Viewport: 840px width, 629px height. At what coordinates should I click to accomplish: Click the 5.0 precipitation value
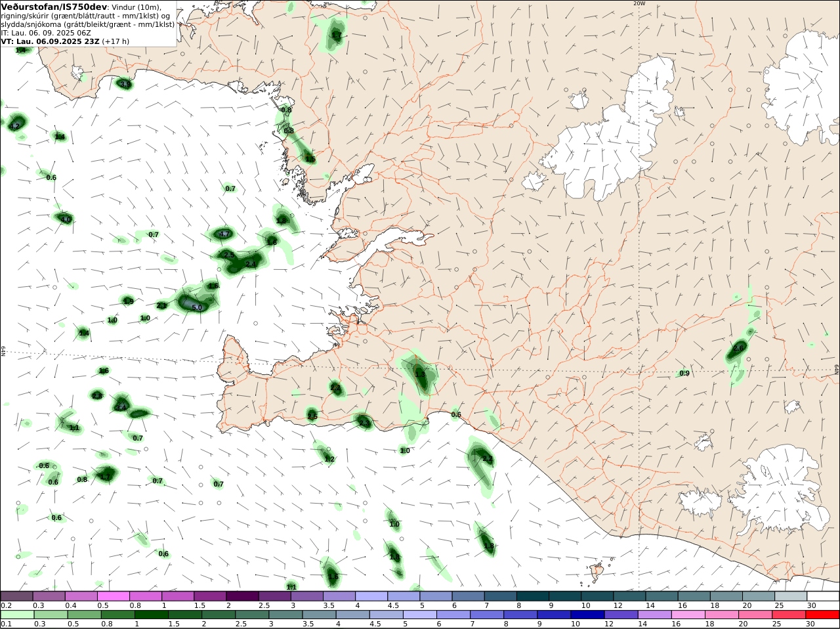click(x=197, y=307)
